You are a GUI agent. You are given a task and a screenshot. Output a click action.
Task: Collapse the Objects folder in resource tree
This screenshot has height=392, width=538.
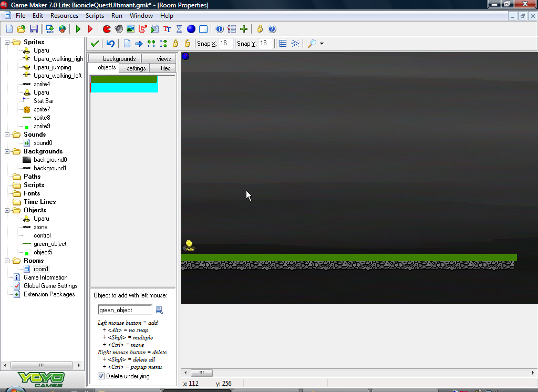[x=7, y=210]
